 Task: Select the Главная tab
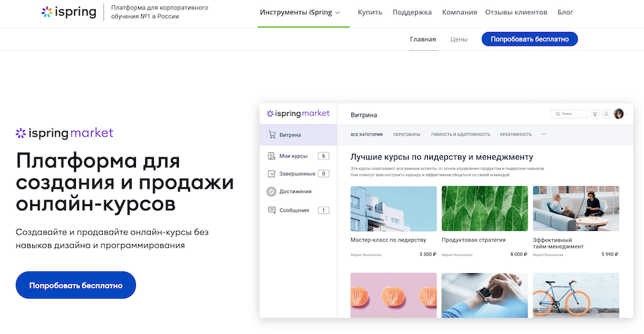point(423,39)
